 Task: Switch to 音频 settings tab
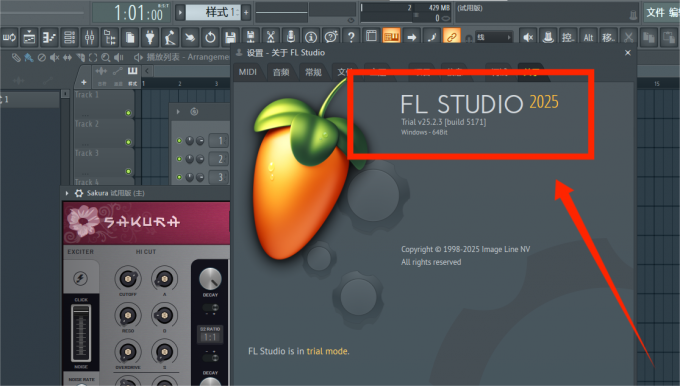(281, 72)
